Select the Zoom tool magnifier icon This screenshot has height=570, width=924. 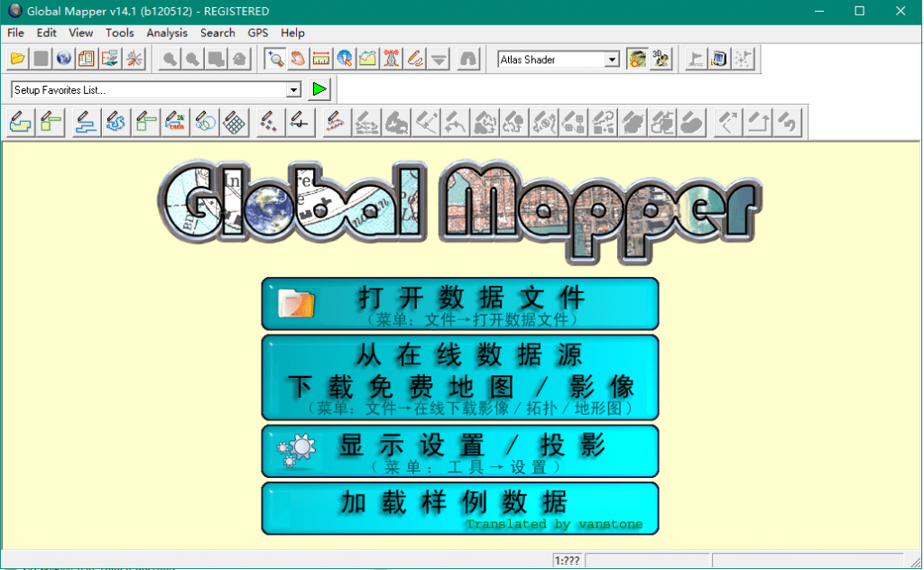(x=274, y=60)
